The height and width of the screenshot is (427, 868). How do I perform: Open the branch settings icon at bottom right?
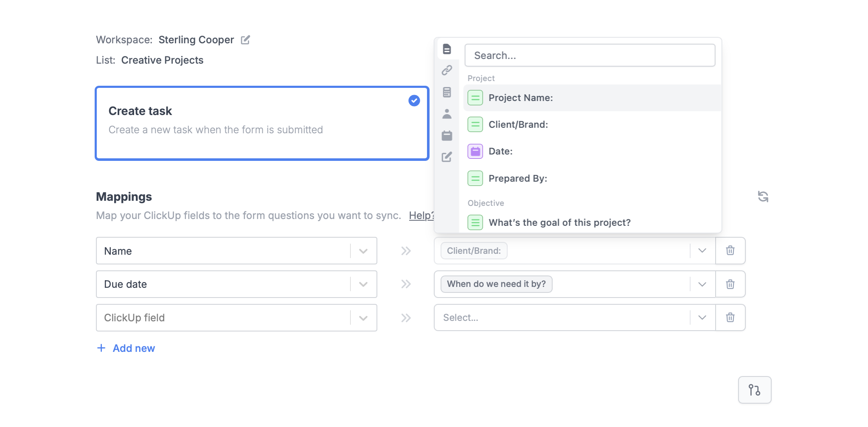(x=755, y=389)
